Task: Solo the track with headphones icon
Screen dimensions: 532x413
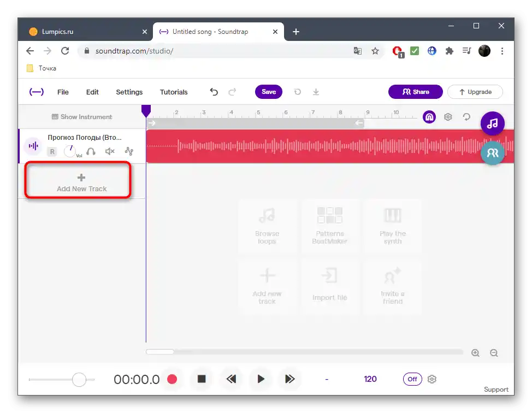Action: pyautogui.click(x=91, y=151)
